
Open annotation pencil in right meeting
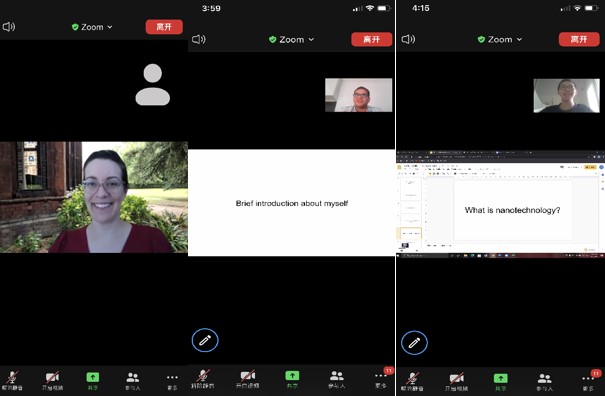[414, 343]
